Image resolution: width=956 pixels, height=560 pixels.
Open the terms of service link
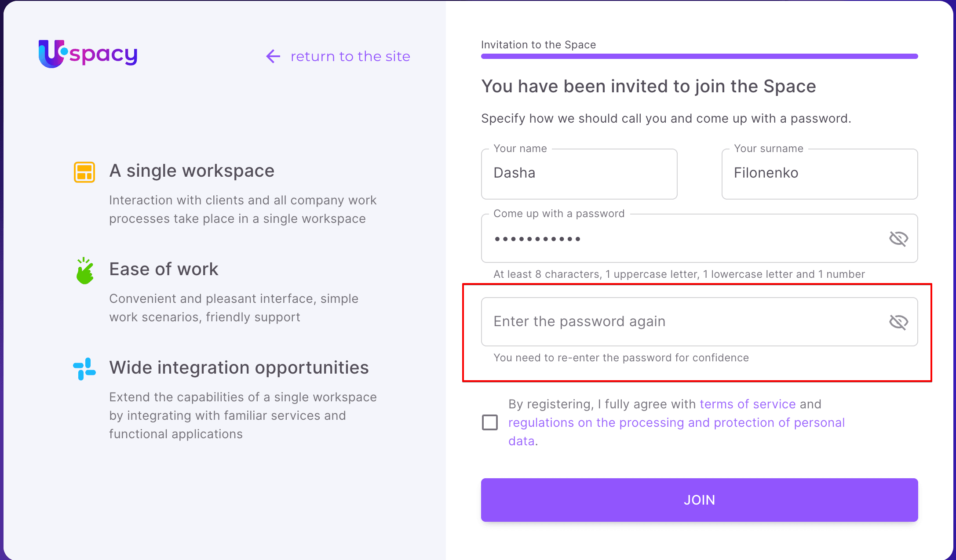(748, 404)
